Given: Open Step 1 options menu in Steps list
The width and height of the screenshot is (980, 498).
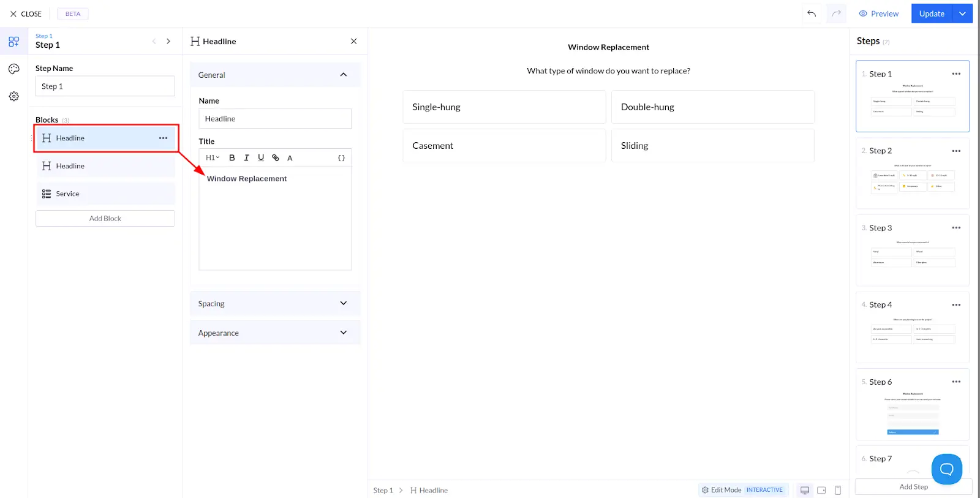Looking at the screenshot, I should pyautogui.click(x=956, y=74).
